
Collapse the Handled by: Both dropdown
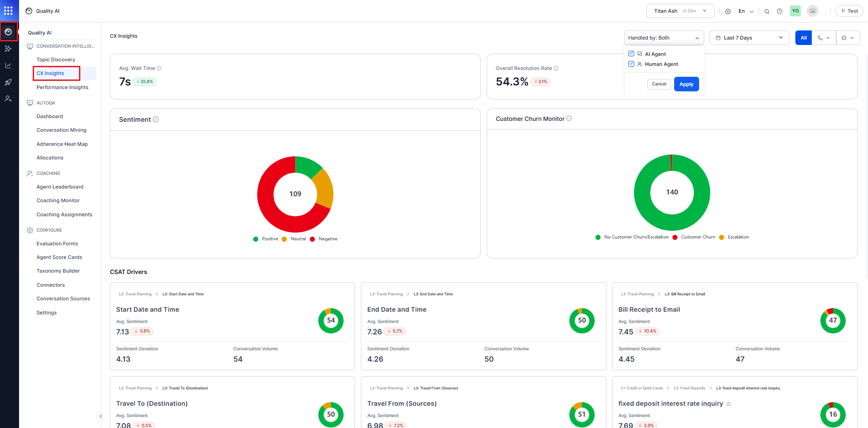pos(664,38)
